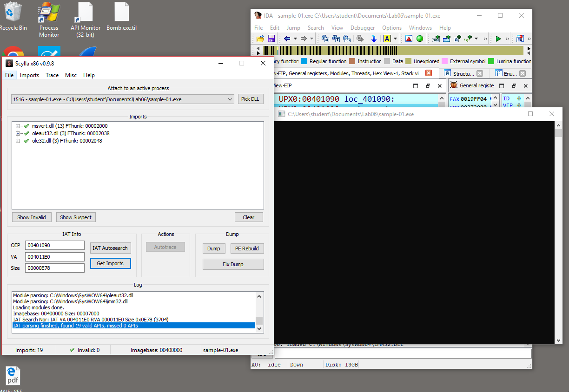This screenshot has height=392, width=569.
Task: Switch to the Structures tab in IDA
Action: pos(463,73)
